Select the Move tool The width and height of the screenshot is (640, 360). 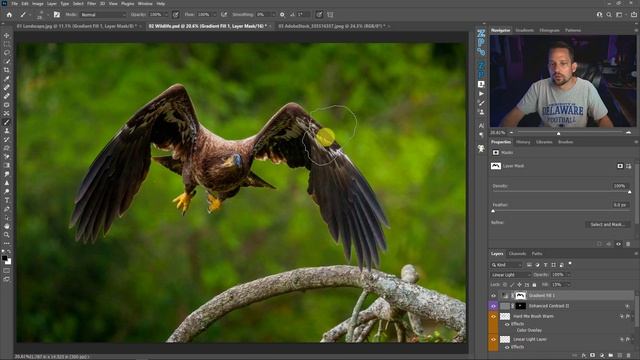coord(7,36)
